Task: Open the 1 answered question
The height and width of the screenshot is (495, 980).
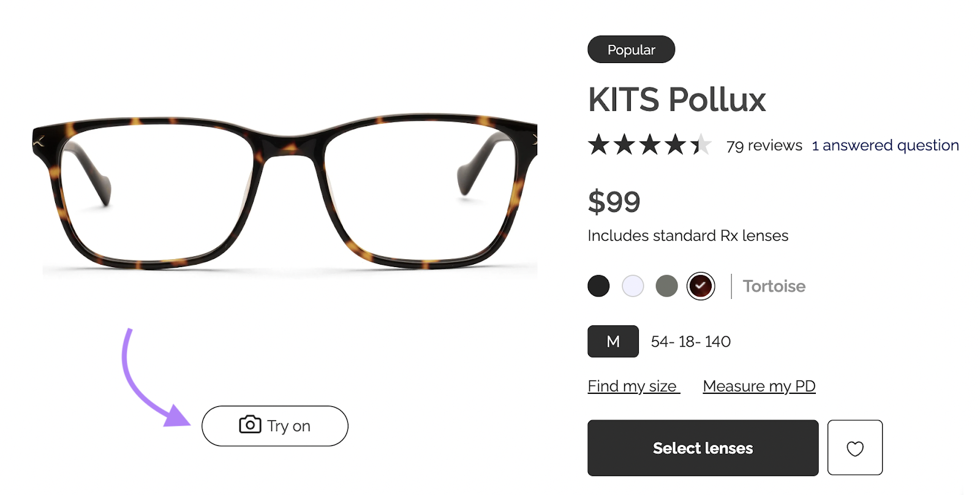Action: click(x=885, y=145)
